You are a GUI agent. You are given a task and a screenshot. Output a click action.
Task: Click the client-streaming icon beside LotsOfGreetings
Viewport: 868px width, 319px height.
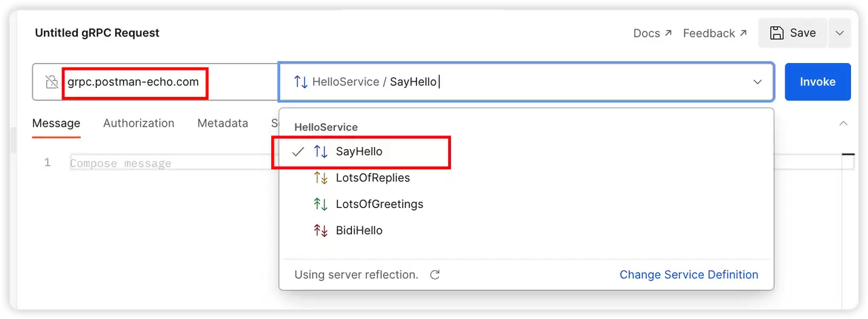[x=321, y=204]
